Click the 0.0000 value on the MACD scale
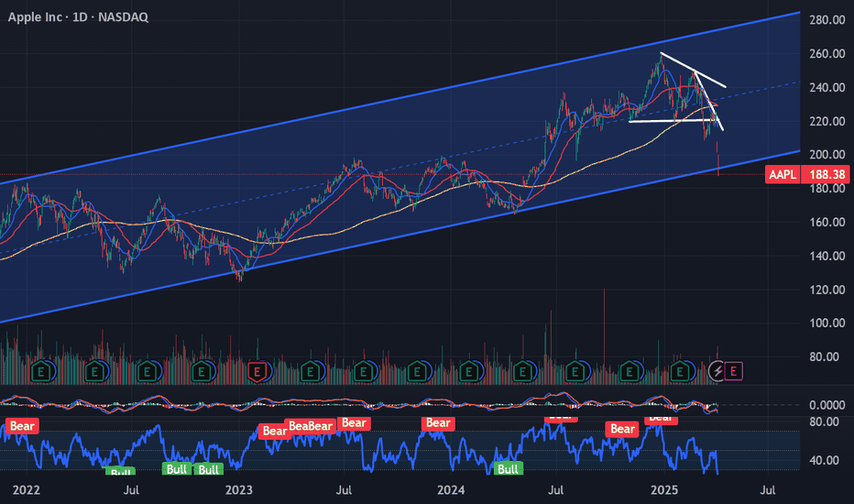This screenshot has height=504, width=854. pos(827,405)
